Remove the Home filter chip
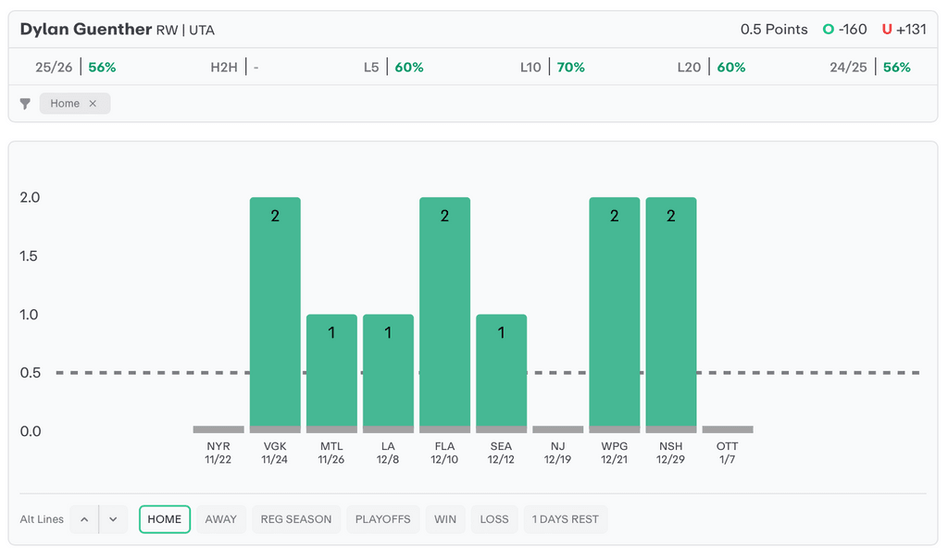Viewport: 948px width, 560px height. click(x=93, y=104)
